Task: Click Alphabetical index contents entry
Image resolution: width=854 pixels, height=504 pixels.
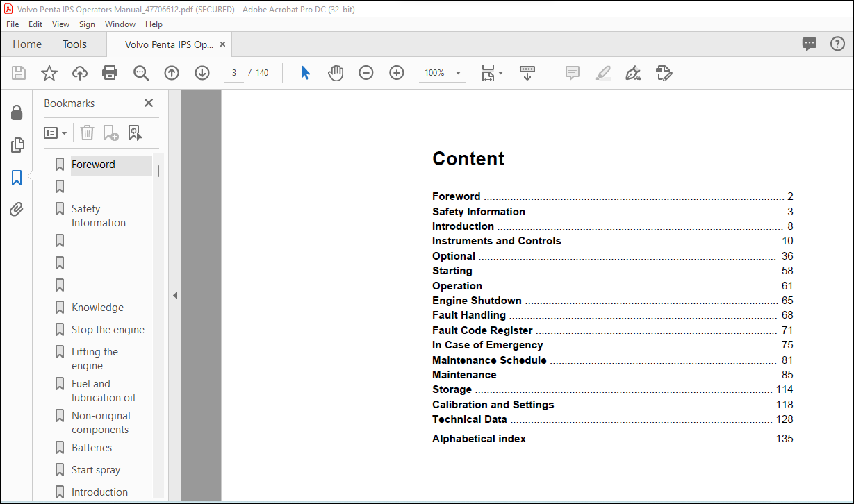Action: [612, 439]
